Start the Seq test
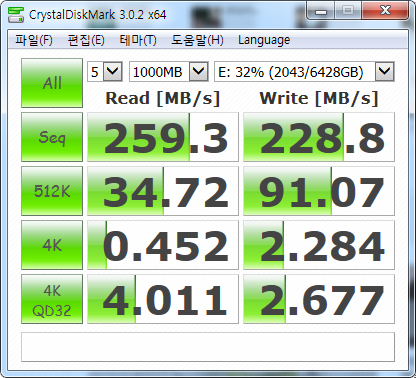416x378 pixels. (52, 137)
